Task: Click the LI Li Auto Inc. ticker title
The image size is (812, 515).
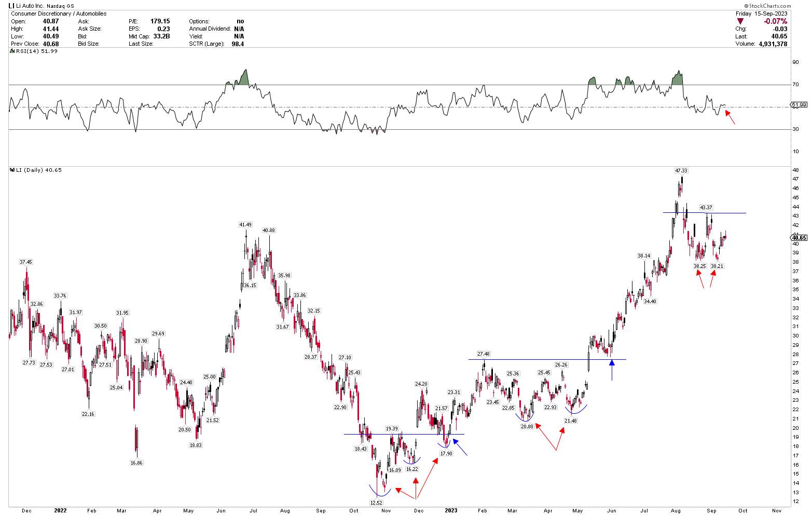Action: [41, 6]
